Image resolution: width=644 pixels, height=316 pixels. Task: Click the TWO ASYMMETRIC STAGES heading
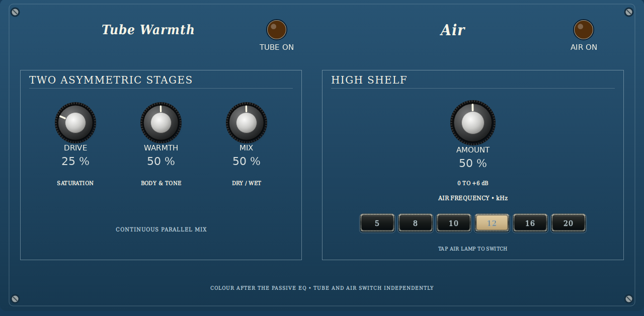(x=111, y=80)
